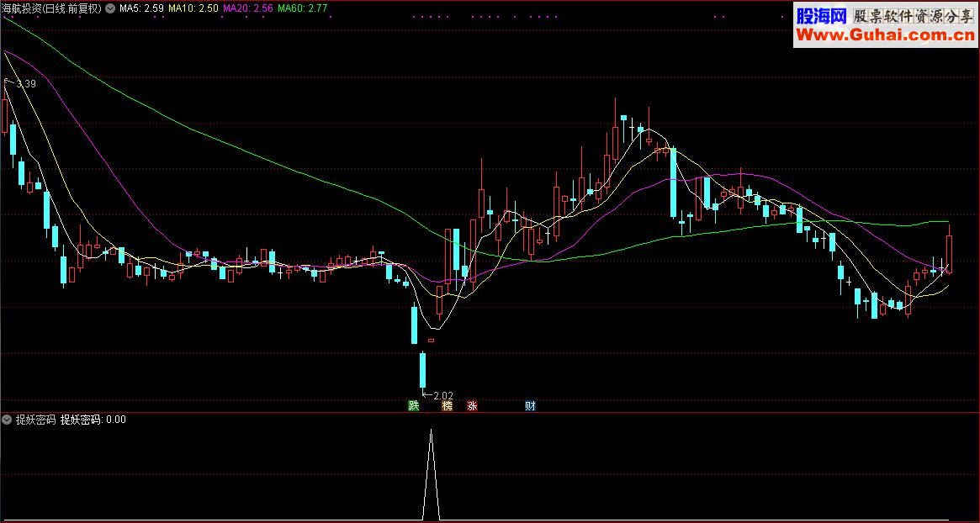Click the magenta MA20: 2.56 label

click(248, 8)
